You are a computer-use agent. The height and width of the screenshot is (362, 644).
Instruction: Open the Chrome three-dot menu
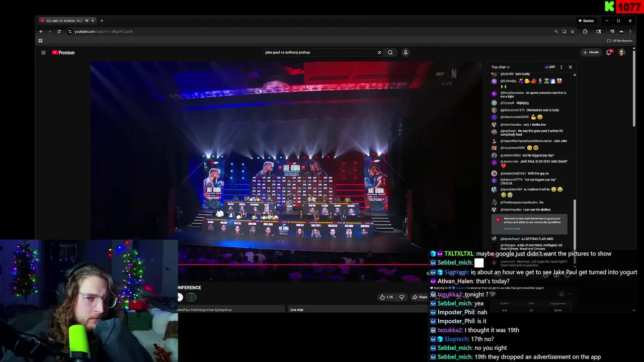[630, 31]
